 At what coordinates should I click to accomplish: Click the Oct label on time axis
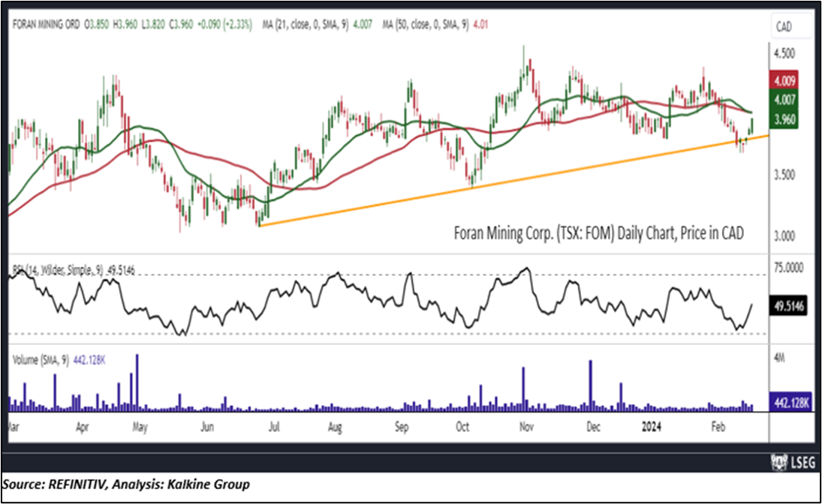(x=462, y=427)
